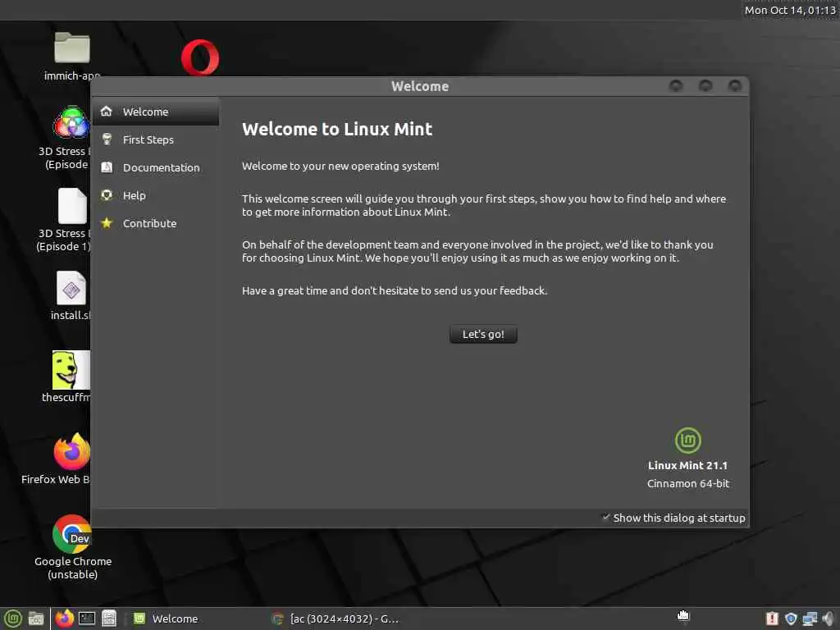
Task: Click the star icon beside Contribute
Action: (107, 223)
